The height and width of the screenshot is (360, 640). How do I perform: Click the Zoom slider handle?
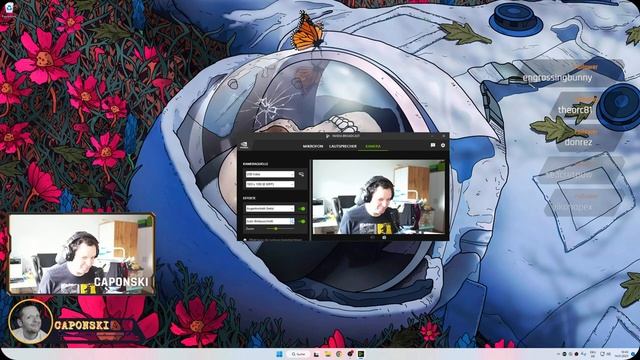(x=276, y=229)
